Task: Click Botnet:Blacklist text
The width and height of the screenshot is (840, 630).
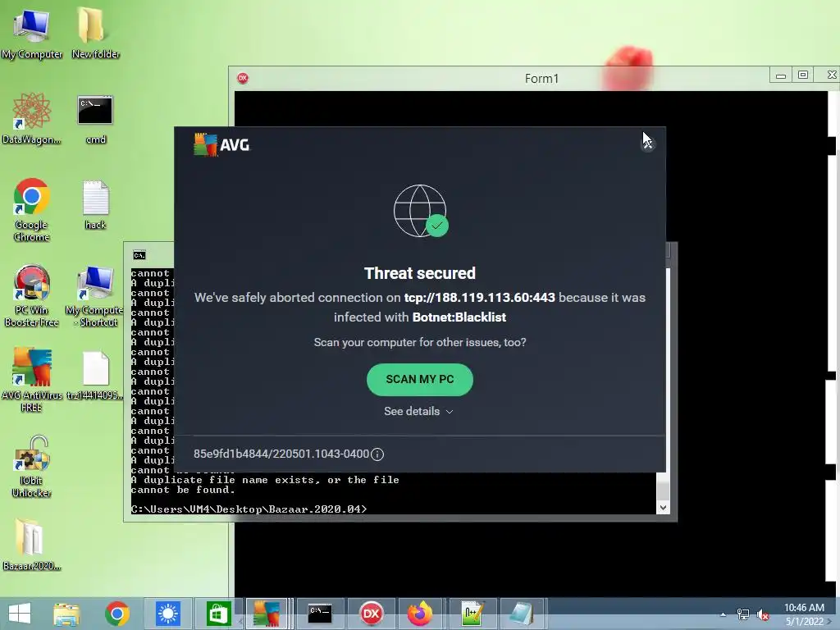Action: pyautogui.click(x=459, y=317)
